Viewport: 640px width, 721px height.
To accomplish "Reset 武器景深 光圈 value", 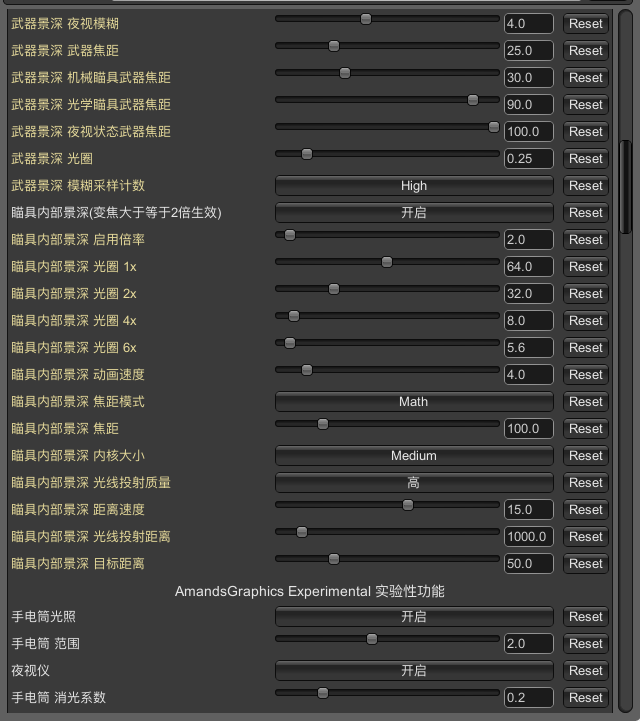I will [586, 159].
